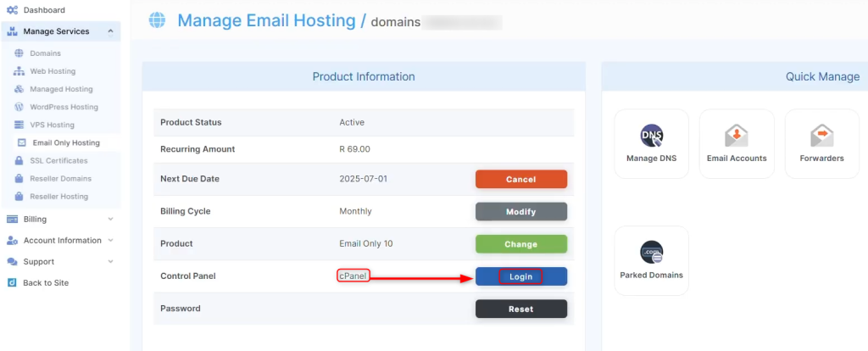
Task: Click the Manage Services boxes icon
Action: [12, 31]
